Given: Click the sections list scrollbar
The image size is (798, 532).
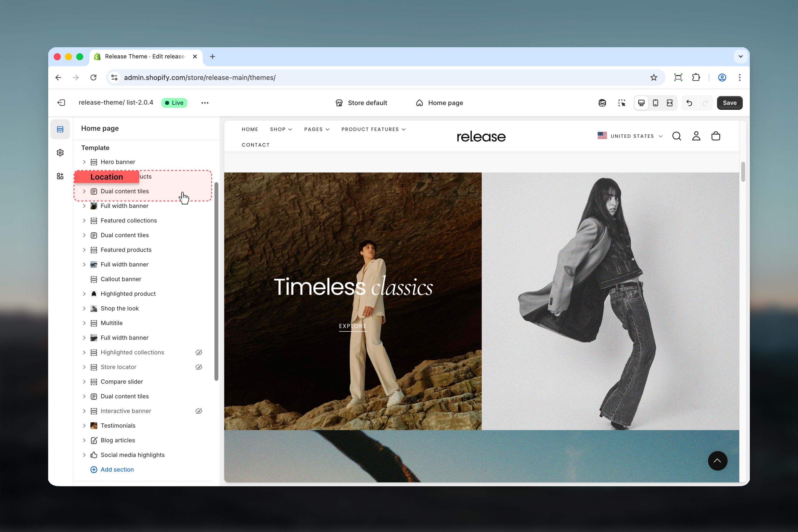Looking at the screenshot, I should tap(216, 282).
